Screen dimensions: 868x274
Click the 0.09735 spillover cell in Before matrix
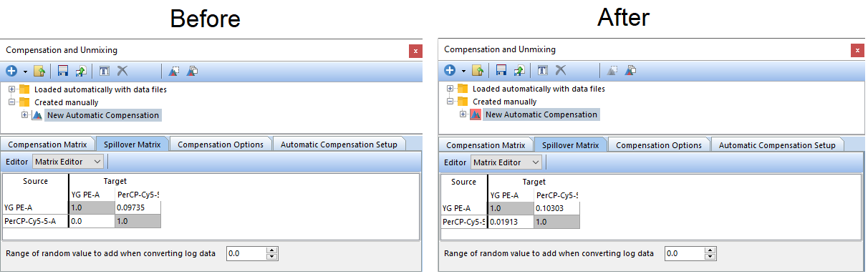point(138,207)
